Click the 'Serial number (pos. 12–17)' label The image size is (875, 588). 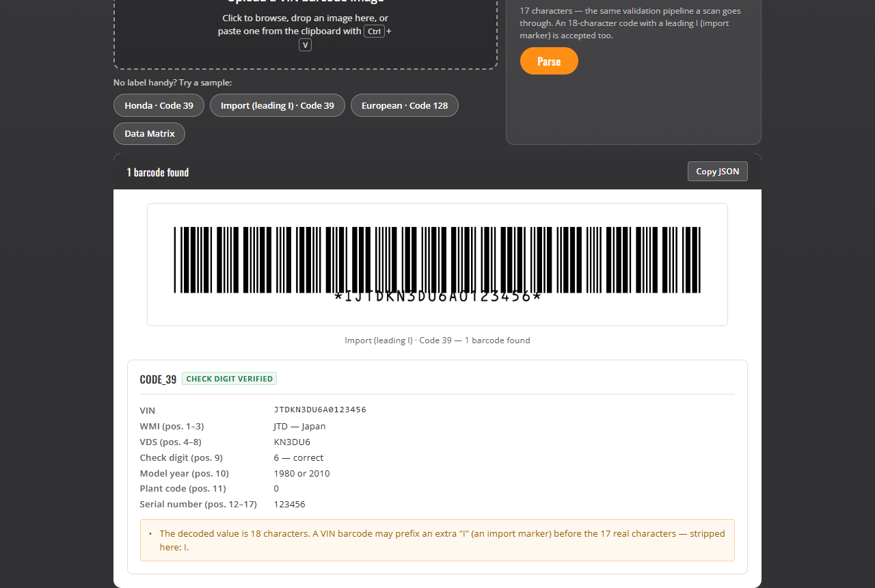point(198,504)
